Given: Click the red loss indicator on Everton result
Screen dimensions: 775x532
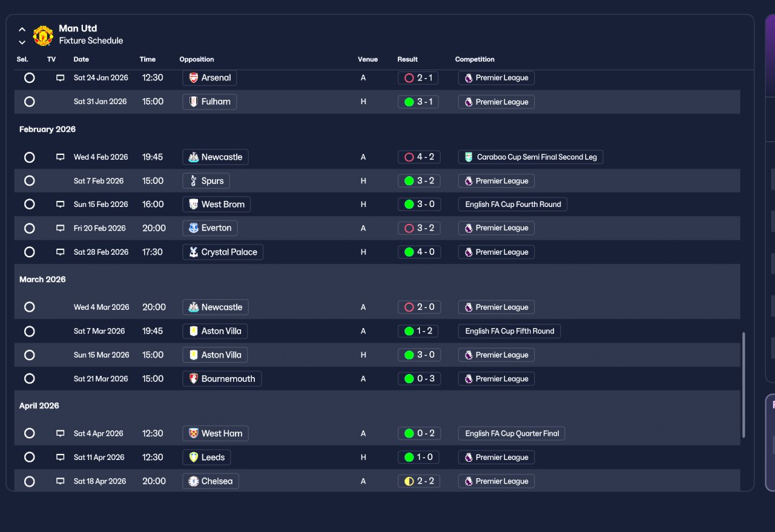Looking at the screenshot, I should (x=409, y=228).
